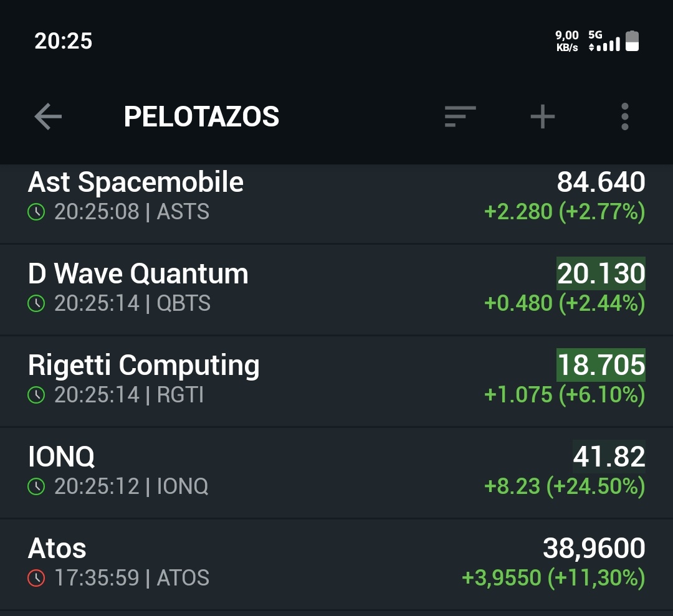
Task: Select the Rigetti Computing row
Action: click(144, 366)
